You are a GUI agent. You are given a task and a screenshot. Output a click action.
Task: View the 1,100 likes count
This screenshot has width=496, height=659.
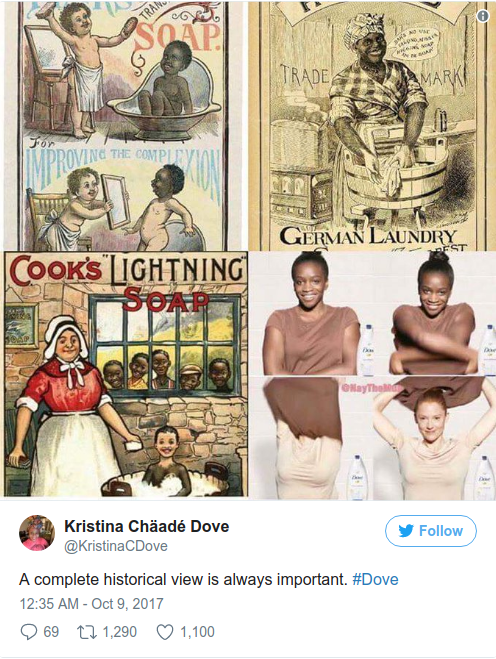tap(198, 632)
